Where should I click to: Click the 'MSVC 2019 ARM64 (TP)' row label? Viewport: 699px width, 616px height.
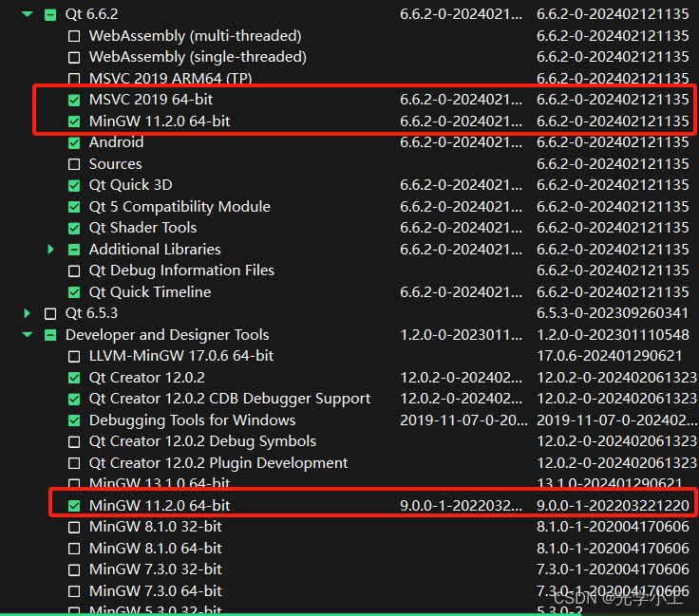(170, 79)
